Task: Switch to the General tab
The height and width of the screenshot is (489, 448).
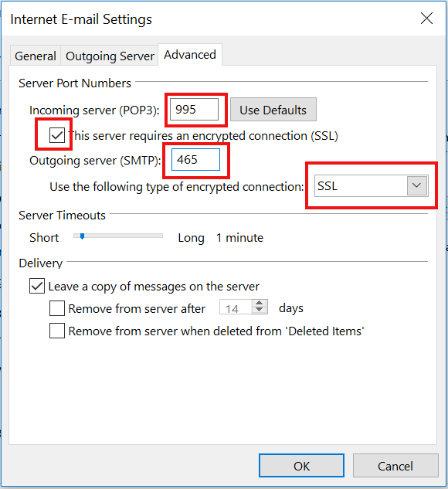Action: pos(36,56)
